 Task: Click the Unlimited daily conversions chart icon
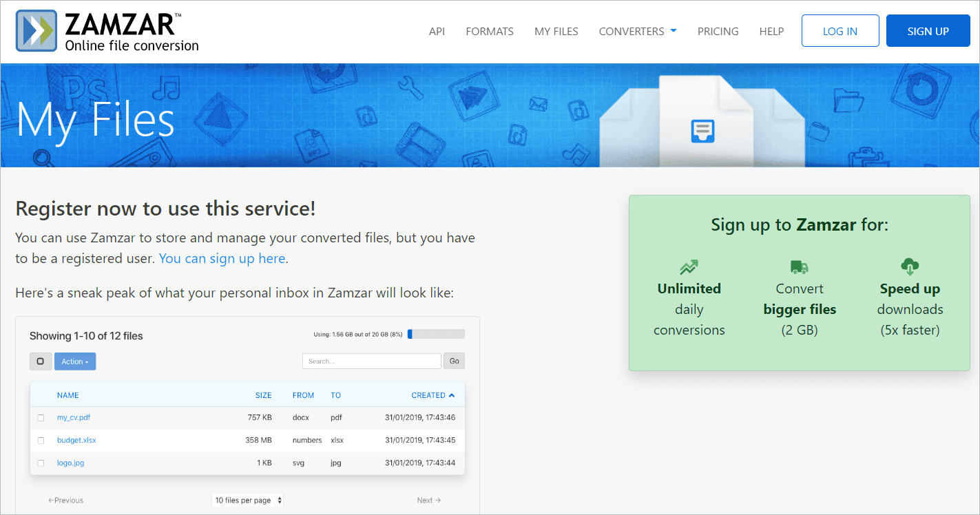click(x=689, y=266)
